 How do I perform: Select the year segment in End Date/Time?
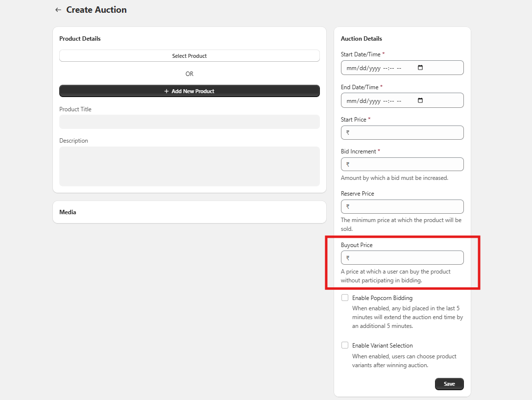pyautogui.click(x=374, y=101)
